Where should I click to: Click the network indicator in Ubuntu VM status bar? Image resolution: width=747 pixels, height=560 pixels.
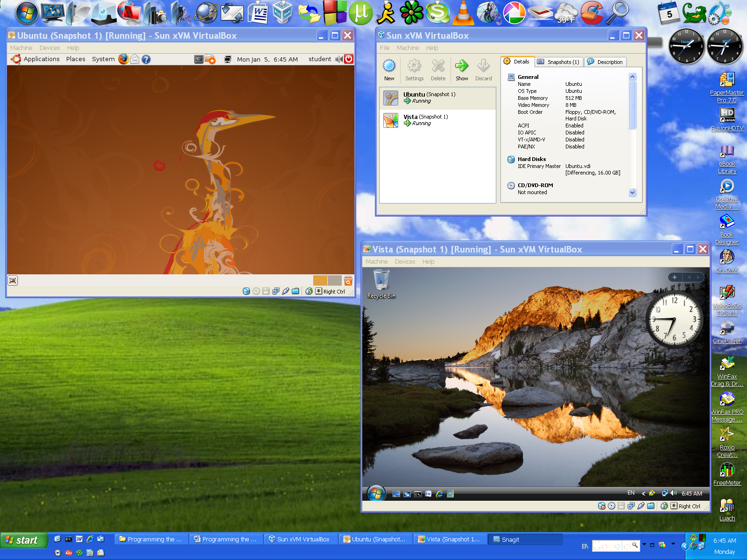point(275,291)
